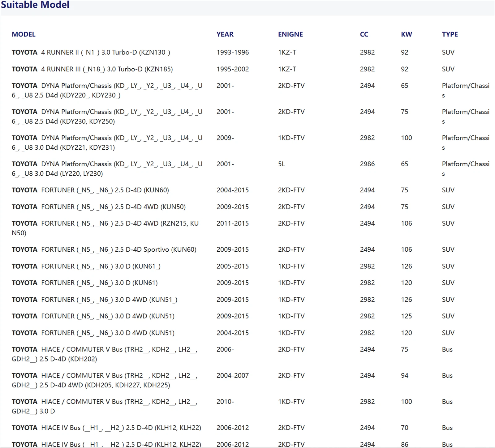
Task: Click year 2011-2015 cell
Action: pos(233,224)
